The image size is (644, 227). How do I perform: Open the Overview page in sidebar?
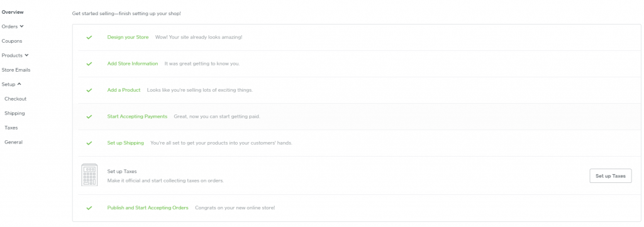(13, 13)
